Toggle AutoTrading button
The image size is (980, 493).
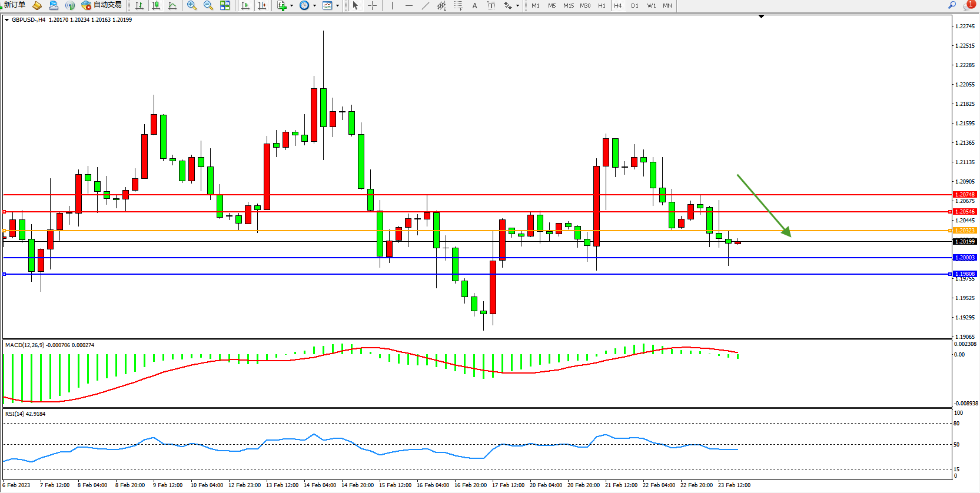pos(102,5)
